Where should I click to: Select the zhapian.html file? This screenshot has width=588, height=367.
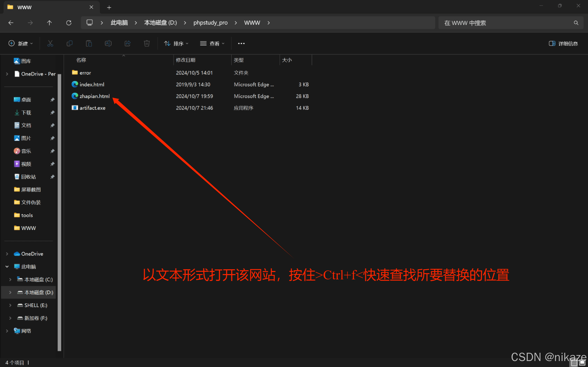pyautogui.click(x=95, y=96)
